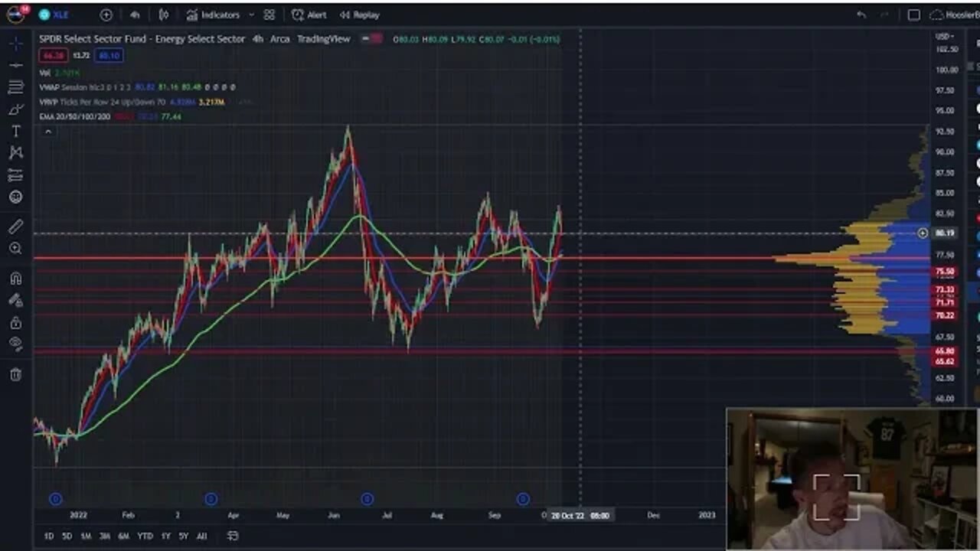Click the webcam video overlay

(851, 479)
